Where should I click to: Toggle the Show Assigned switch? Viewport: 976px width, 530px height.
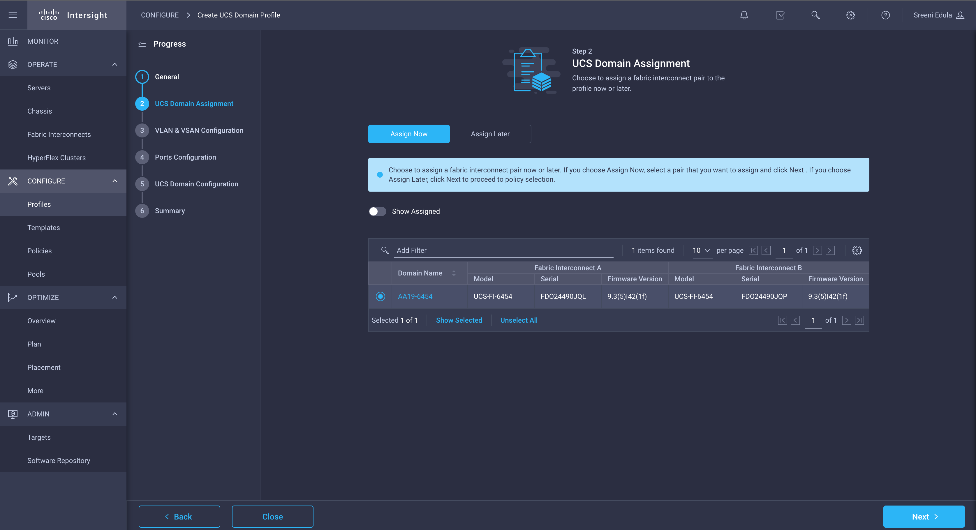(x=377, y=211)
